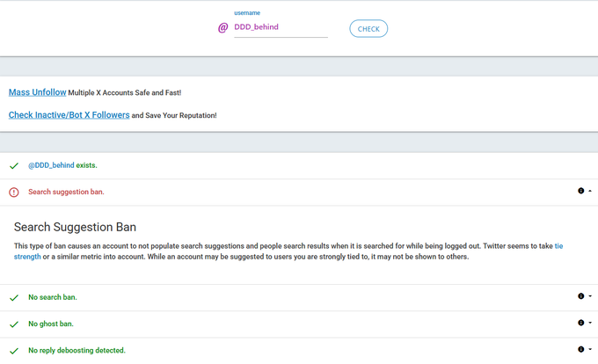The width and height of the screenshot is (598, 364).
Task: Expand the No ghost ban details arrow
Action: pyautogui.click(x=590, y=323)
